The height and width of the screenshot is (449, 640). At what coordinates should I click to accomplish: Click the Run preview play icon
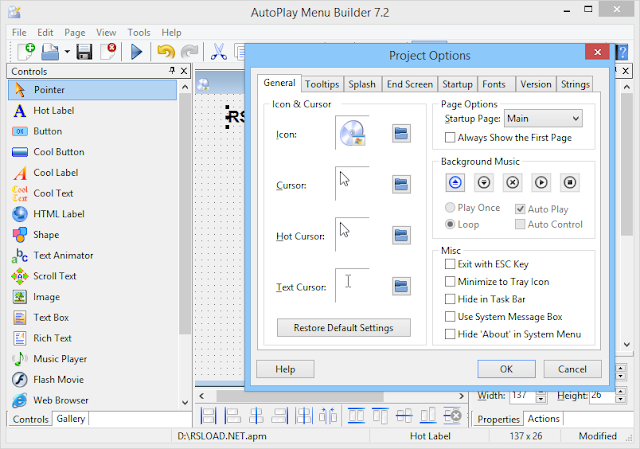[136, 52]
